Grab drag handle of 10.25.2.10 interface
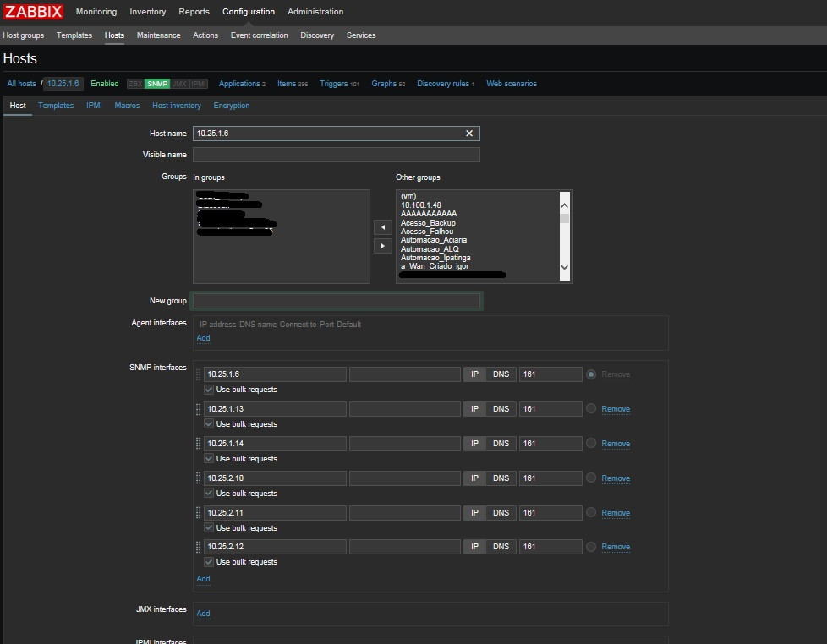Viewport: 827px width, 644px height. tap(199, 478)
